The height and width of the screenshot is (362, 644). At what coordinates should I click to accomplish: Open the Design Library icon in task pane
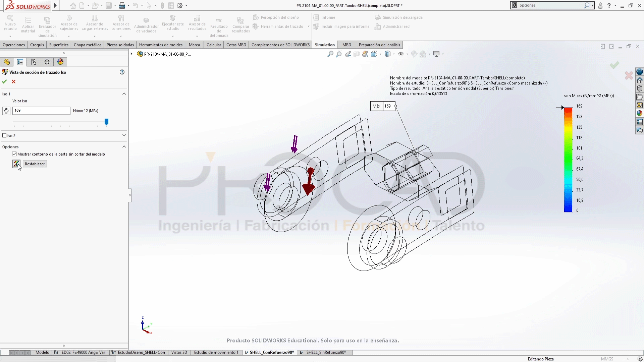[640, 88]
